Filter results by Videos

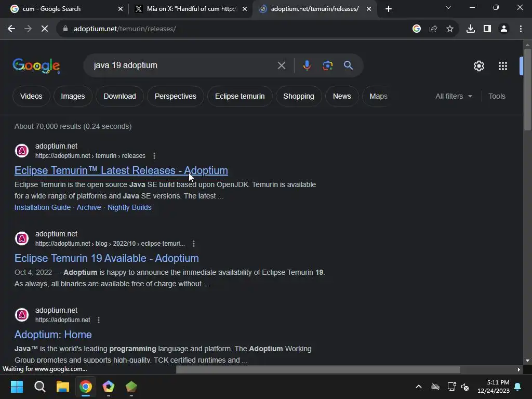(x=31, y=96)
